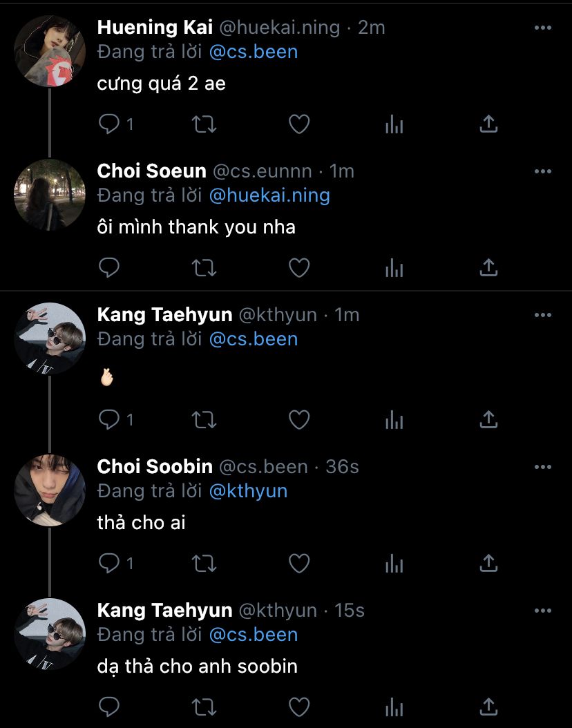Image resolution: width=572 pixels, height=728 pixels.
Task: Retweet Kang Taehyun's finger heart emoji tweet
Action: pyautogui.click(x=204, y=419)
